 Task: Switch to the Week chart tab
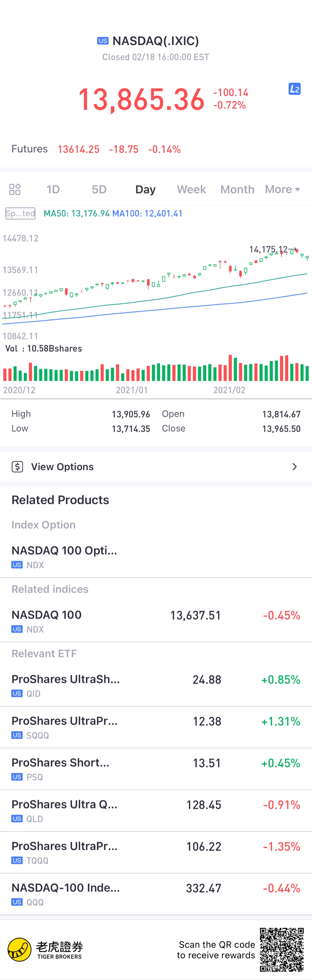pos(191,190)
